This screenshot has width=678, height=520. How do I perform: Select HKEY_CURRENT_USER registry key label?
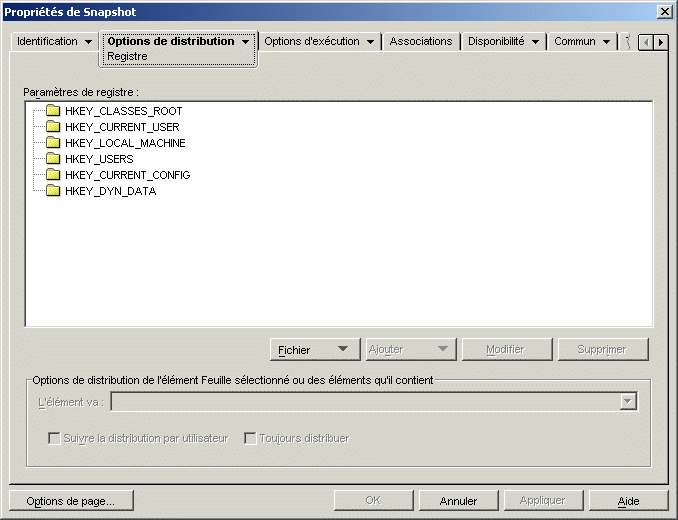coord(122,127)
